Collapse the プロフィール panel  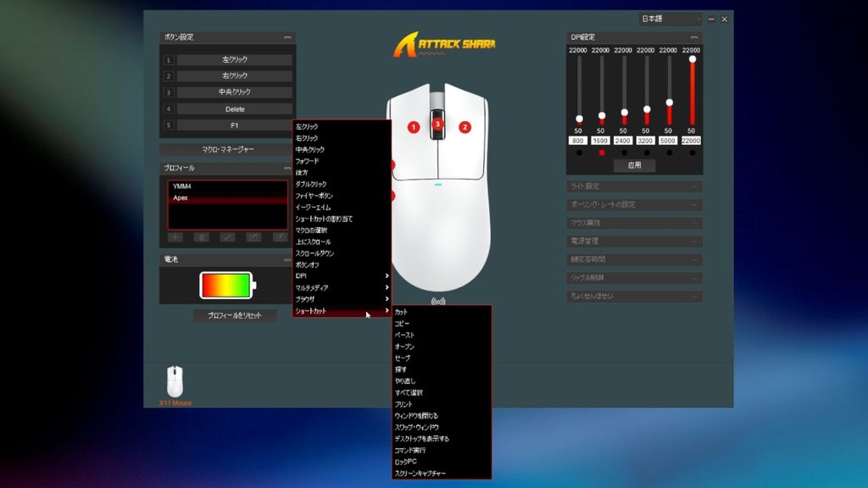(x=287, y=168)
